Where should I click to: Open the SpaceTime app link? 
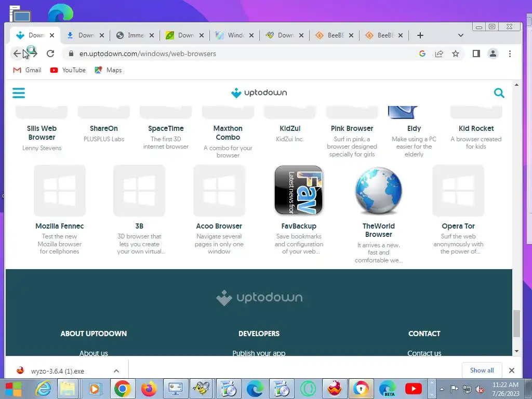(166, 128)
